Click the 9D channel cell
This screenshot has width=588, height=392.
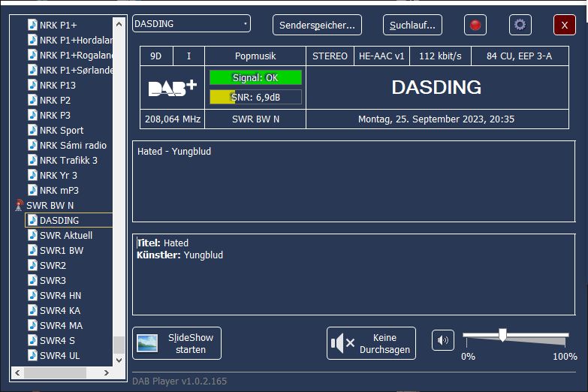(x=156, y=56)
